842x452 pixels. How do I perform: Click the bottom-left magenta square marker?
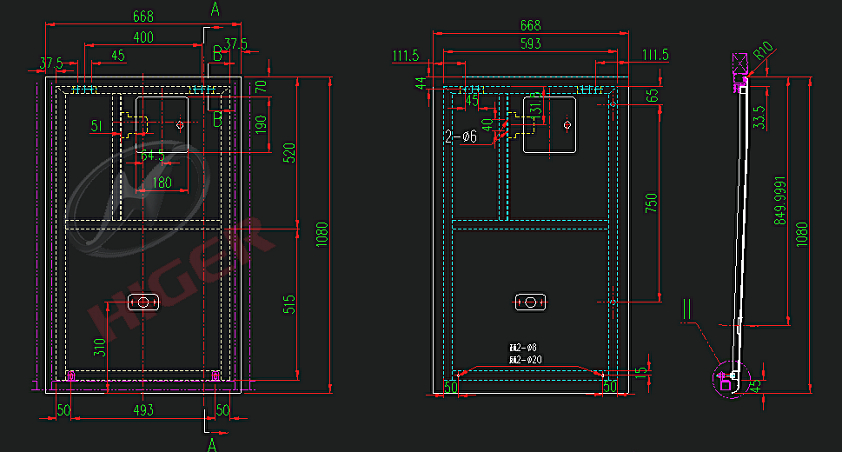click(71, 376)
